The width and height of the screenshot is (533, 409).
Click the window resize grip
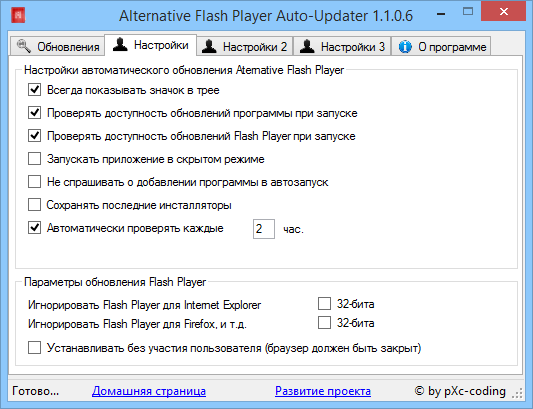517,393
